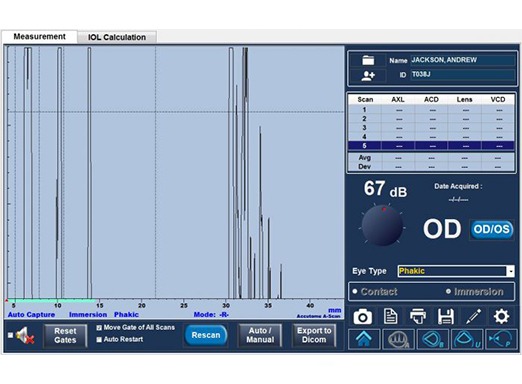Click the printer icon
Viewport: 522px width, 384px height.
(418, 316)
